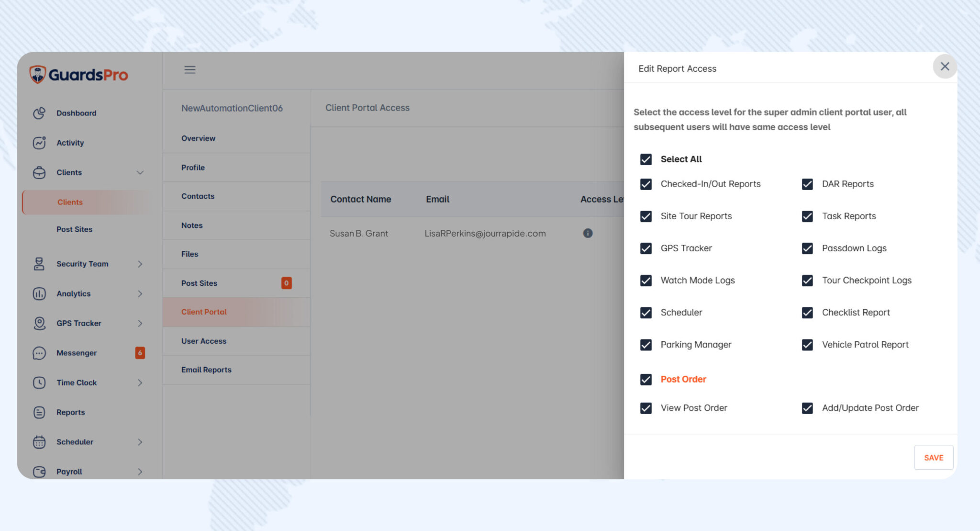Expand the Payroll submenu arrow
980x531 pixels.
tap(140, 472)
